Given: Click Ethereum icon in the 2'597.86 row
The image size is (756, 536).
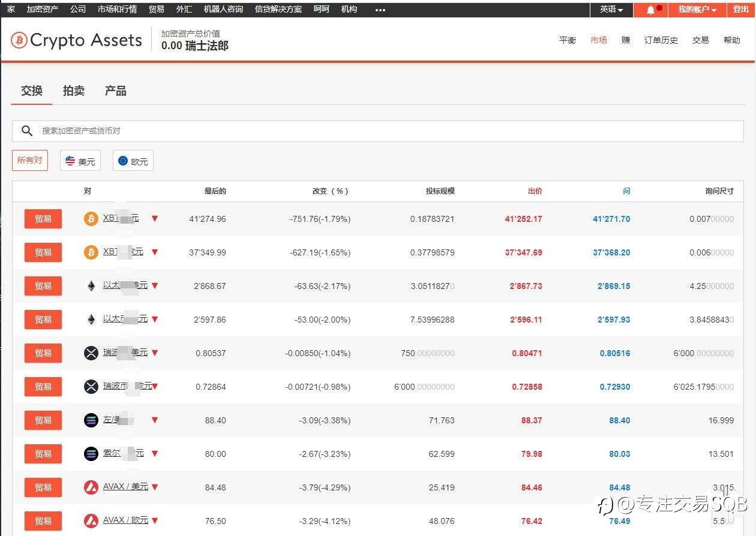Looking at the screenshot, I should coord(91,320).
